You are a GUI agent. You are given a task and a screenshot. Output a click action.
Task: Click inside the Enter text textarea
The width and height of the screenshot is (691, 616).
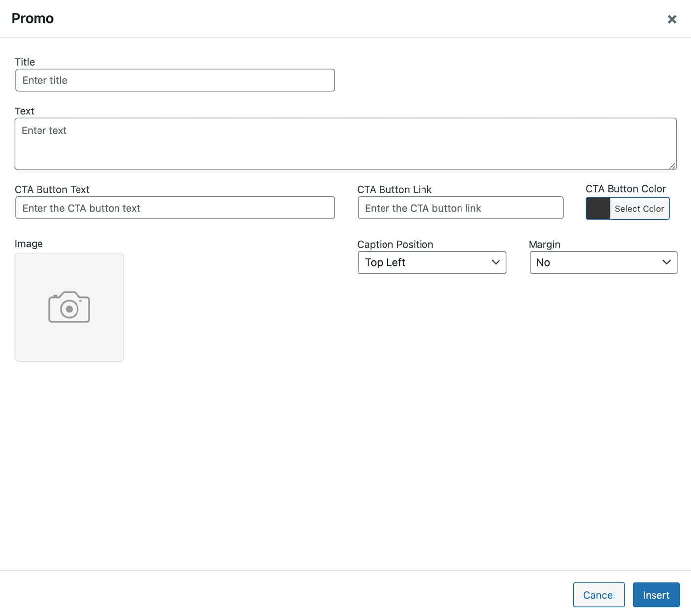[345, 144]
